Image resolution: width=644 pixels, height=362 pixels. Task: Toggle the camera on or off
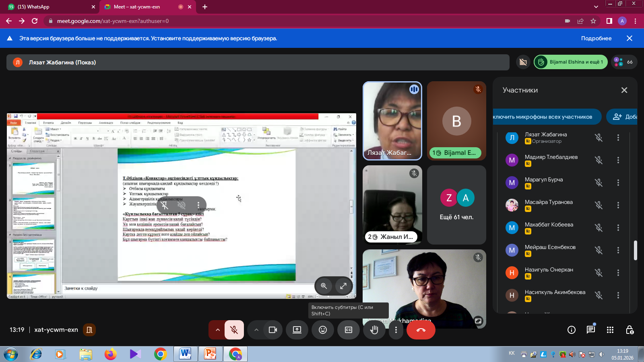coord(273,330)
